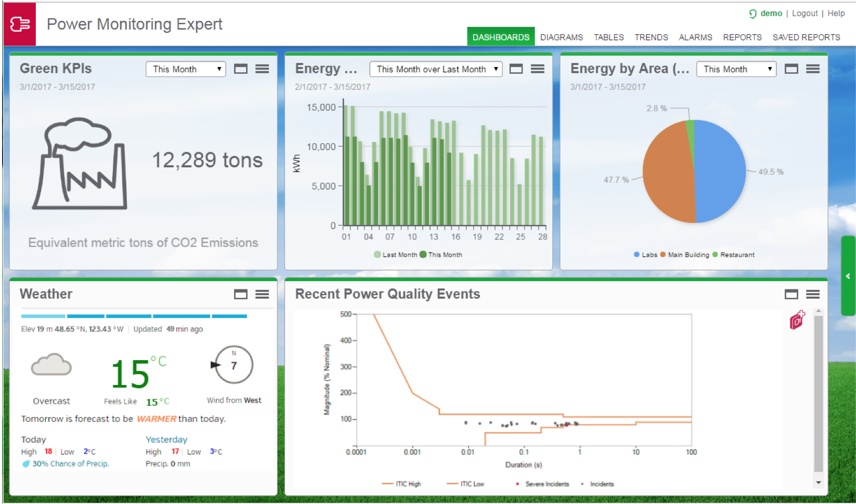Screen dimensions: 856x504
Task: Maximize the Green KPIs gadget
Action: click(241, 69)
